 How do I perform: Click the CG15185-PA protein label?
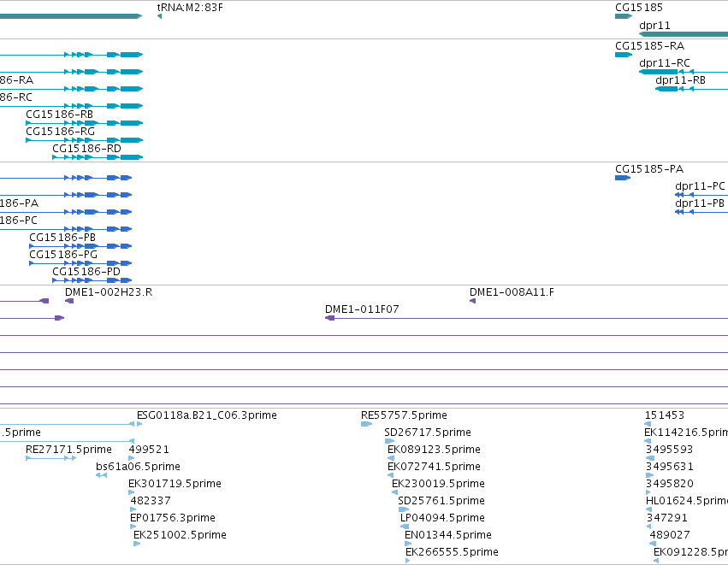649,169
